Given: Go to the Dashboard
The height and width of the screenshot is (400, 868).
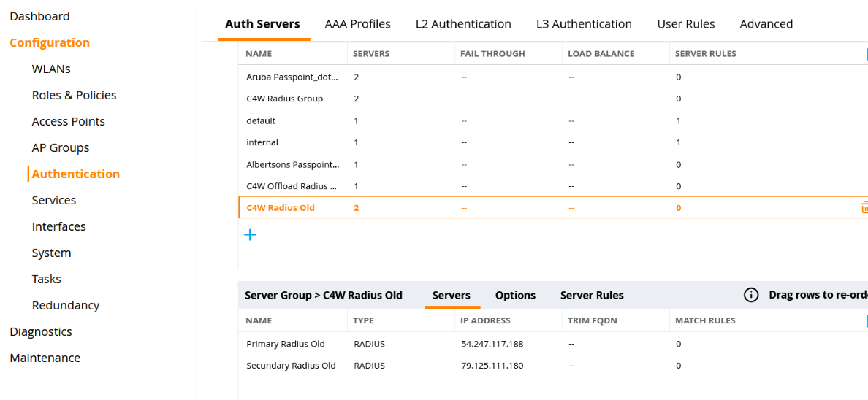Looking at the screenshot, I should 39,16.
